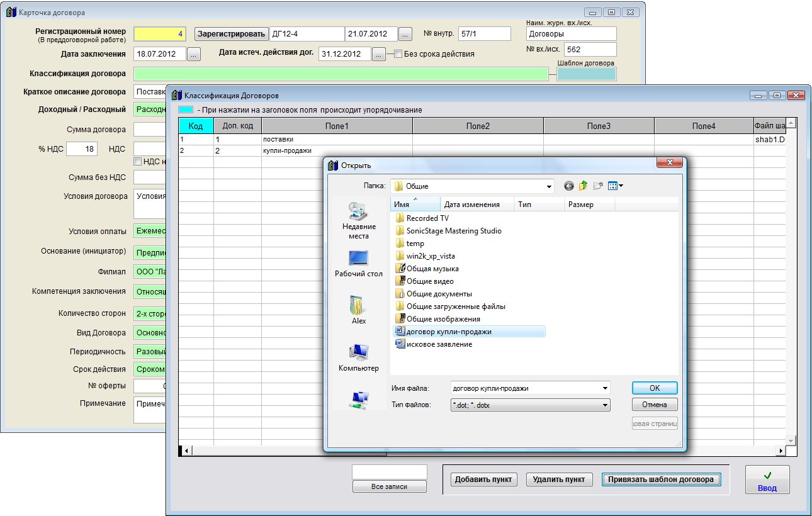Go up one folder level icon
This screenshot has height=516, width=812.
coord(584,186)
